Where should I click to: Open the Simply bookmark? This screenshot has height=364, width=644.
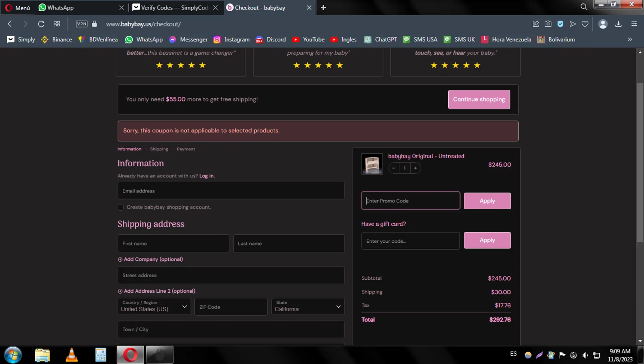(21, 40)
